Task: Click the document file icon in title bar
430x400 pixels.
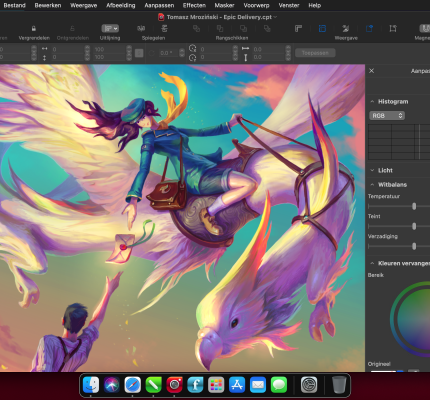Action: coord(161,17)
